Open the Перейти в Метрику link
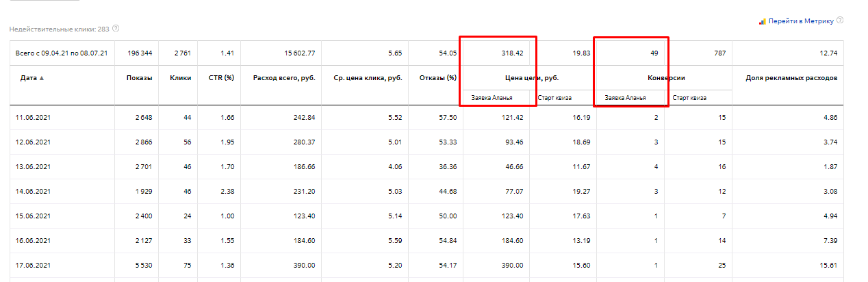The width and height of the screenshot is (868, 282). click(801, 21)
